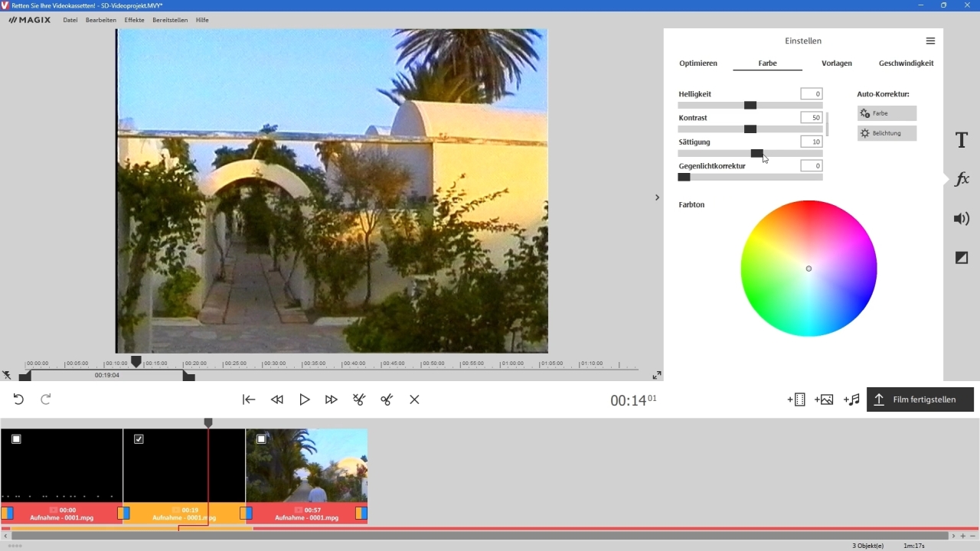This screenshot has width=980, height=551.
Task: Open the Bereitstellen menu
Action: click(x=170, y=20)
